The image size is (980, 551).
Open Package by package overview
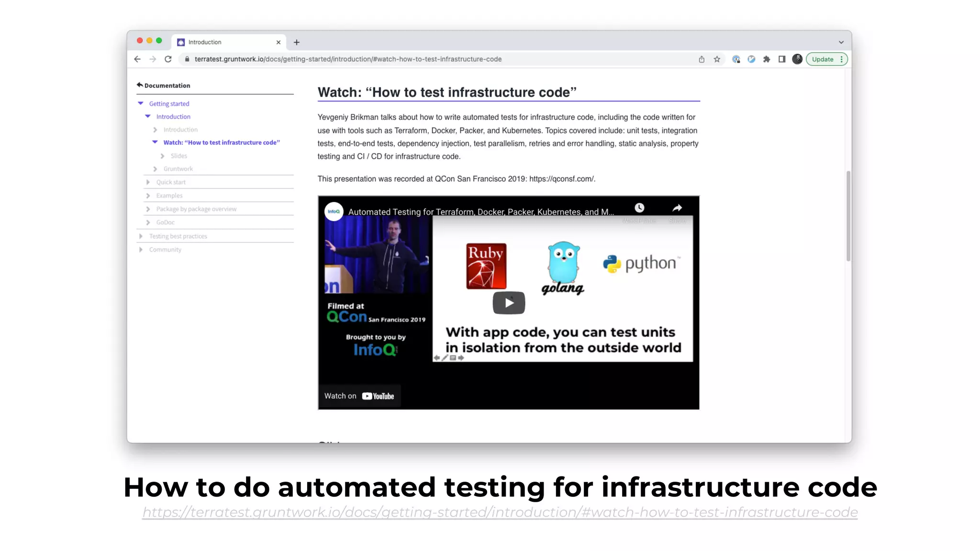pyautogui.click(x=196, y=209)
